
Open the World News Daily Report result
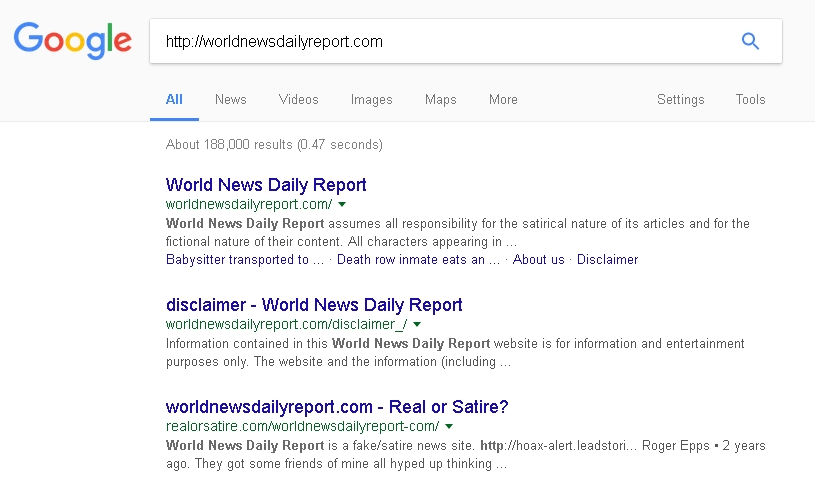[266, 185]
